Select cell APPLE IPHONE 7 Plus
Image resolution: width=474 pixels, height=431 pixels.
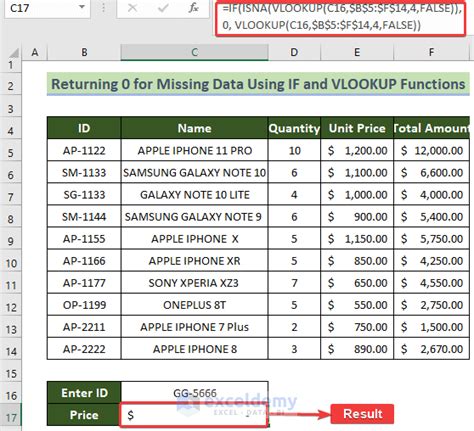194,327
